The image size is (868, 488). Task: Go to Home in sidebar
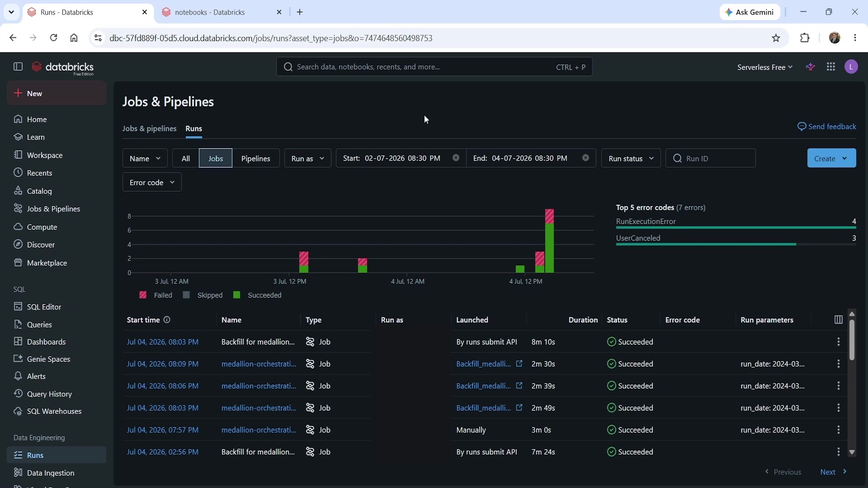point(57,119)
